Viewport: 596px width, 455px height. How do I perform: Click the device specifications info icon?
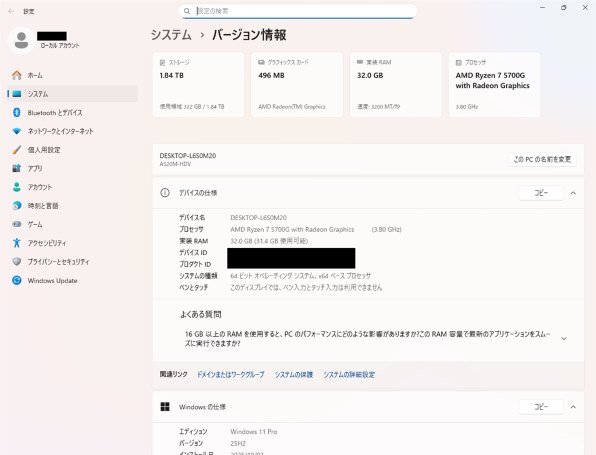click(x=165, y=193)
